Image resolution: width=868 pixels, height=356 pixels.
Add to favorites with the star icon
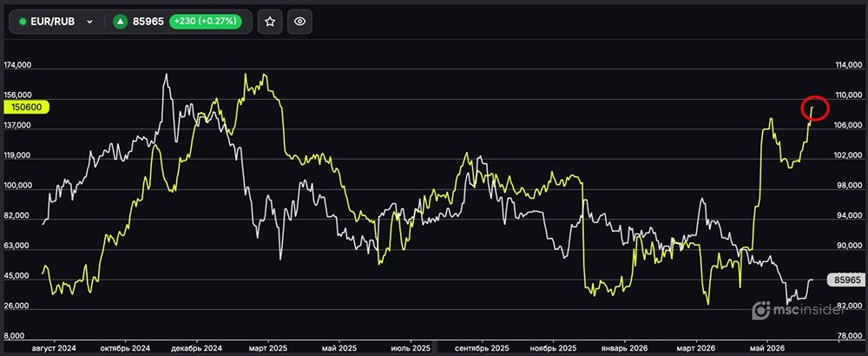tap(270, 22)
